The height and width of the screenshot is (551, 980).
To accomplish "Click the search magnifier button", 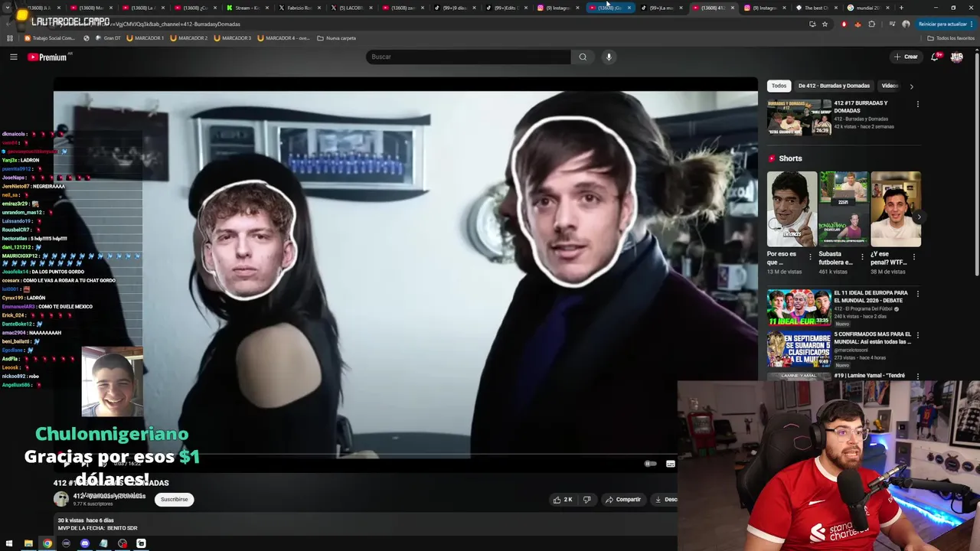I will (x=583, y=57).
